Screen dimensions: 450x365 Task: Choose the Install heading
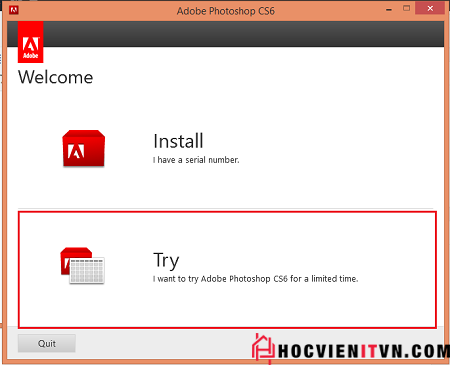click(178, 141)
